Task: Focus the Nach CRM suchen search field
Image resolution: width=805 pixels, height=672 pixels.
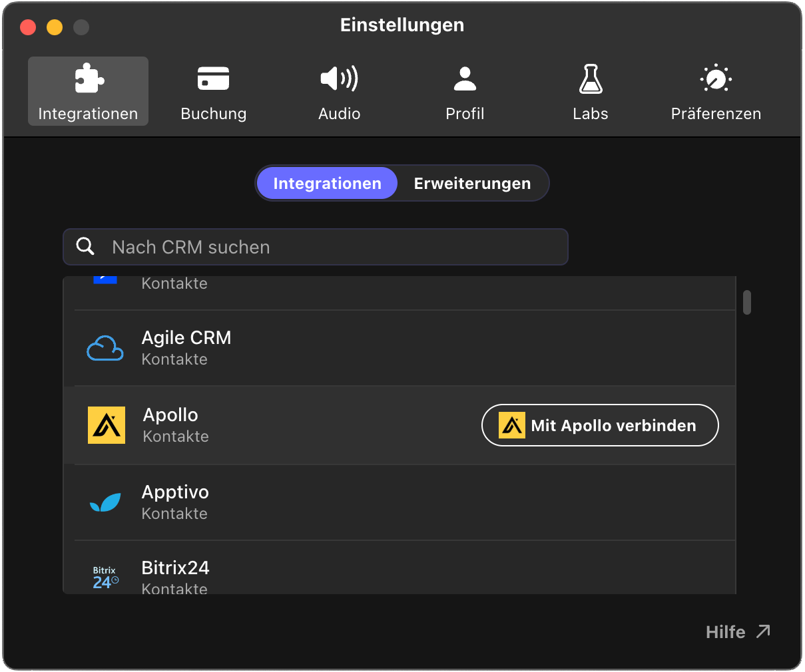Action: point(316,247)
